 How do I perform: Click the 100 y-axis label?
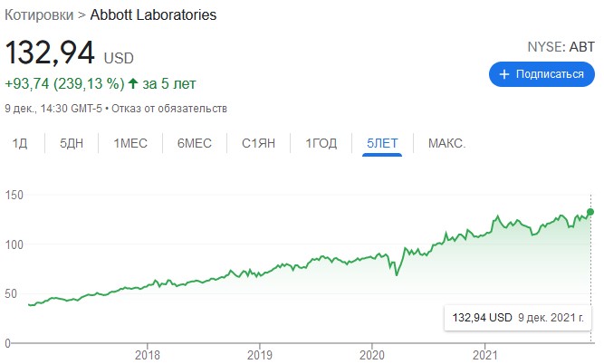(14, 244)
